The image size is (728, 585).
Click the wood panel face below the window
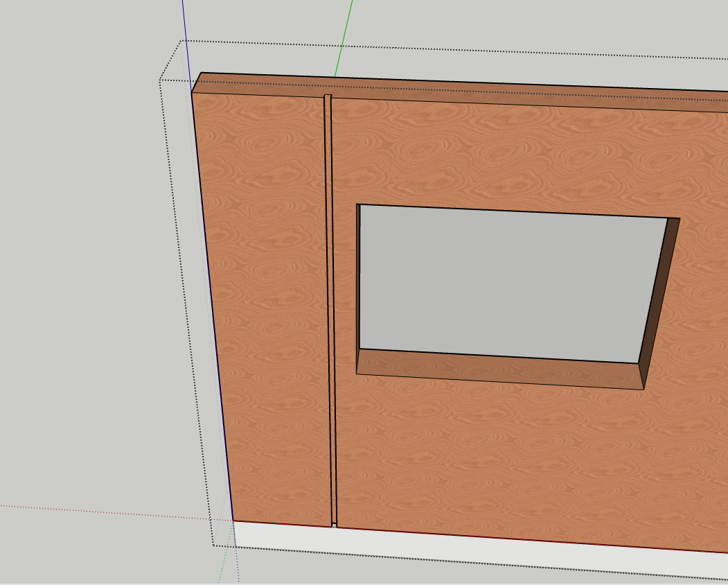point(499,457)
